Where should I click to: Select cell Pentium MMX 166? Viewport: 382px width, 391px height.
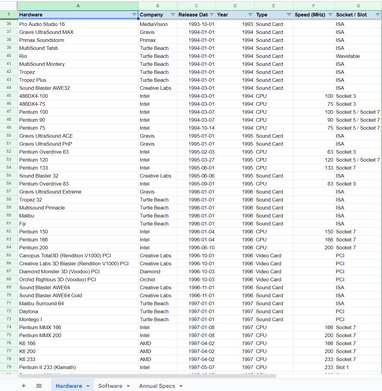tap(78, 328)
